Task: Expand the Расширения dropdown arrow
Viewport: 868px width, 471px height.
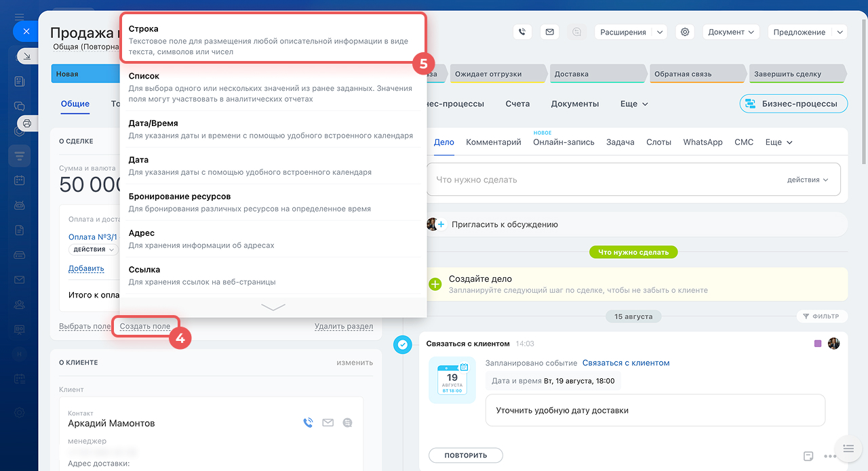Action: click(x=660, y=32)
